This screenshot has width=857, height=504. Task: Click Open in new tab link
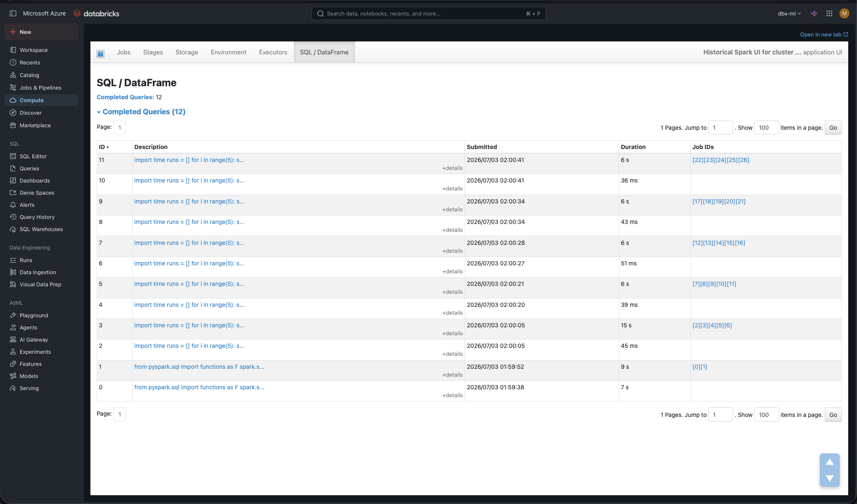tap(824, 34)
